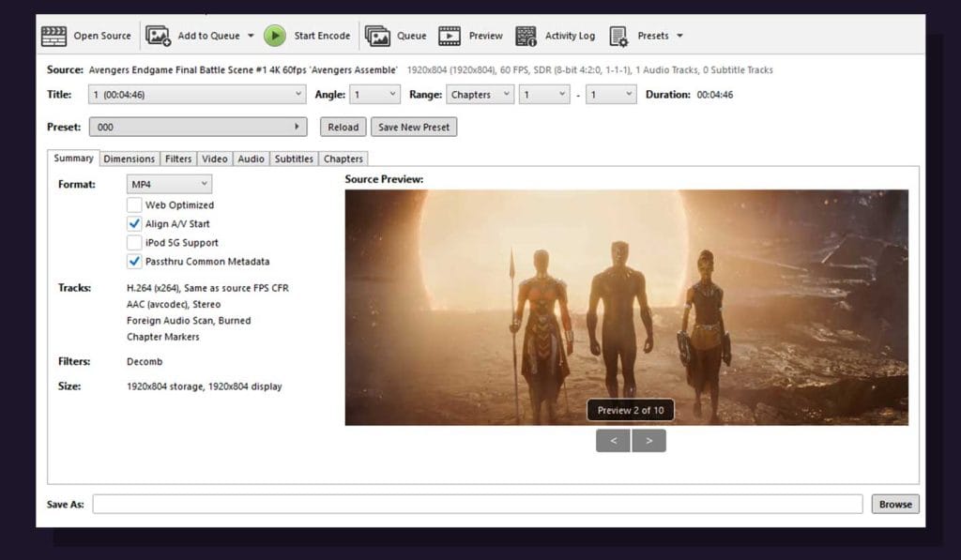Screen dimensions: 961x560
Task: Switch to the Audio tab
Action: point(252,159)
